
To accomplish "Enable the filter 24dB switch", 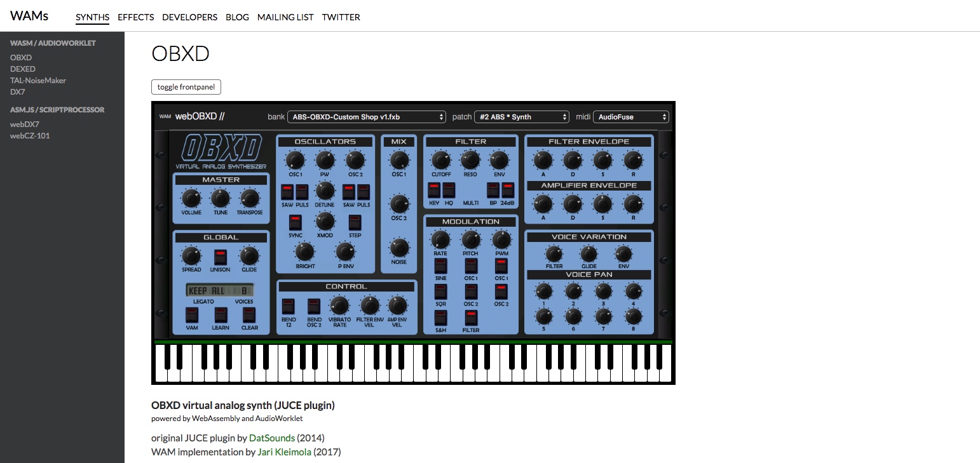I will tap(507, 190).
